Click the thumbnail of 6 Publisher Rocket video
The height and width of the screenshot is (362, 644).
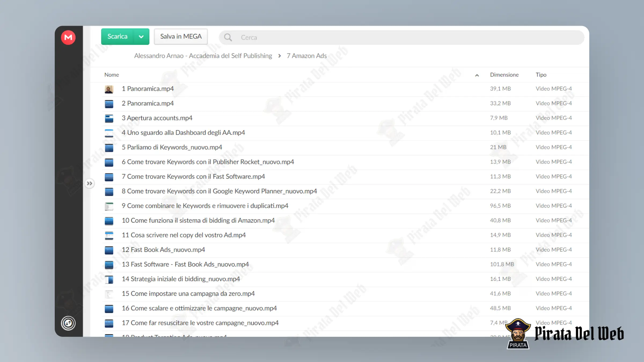point(109,162)
